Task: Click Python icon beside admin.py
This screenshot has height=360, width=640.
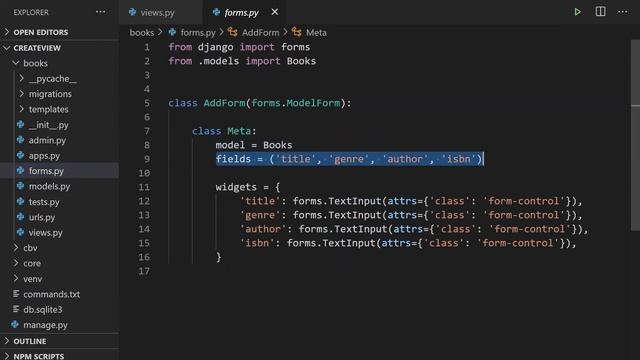Action: 20,140
